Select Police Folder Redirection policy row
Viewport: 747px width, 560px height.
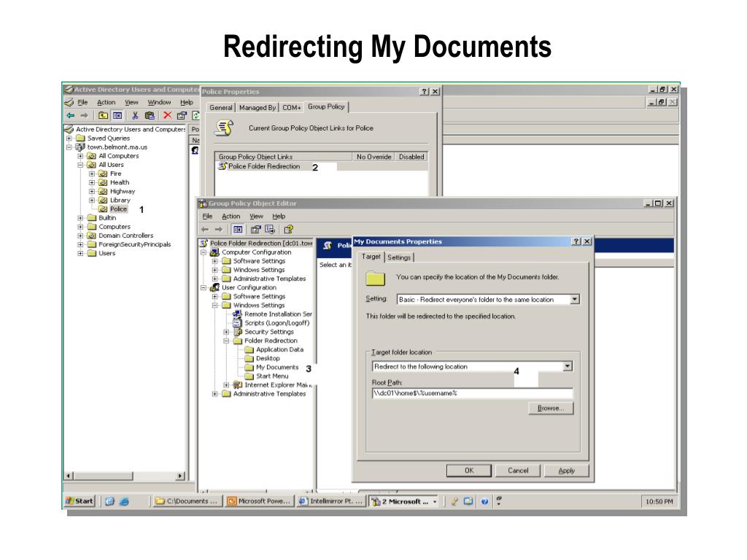pos(264,166)
